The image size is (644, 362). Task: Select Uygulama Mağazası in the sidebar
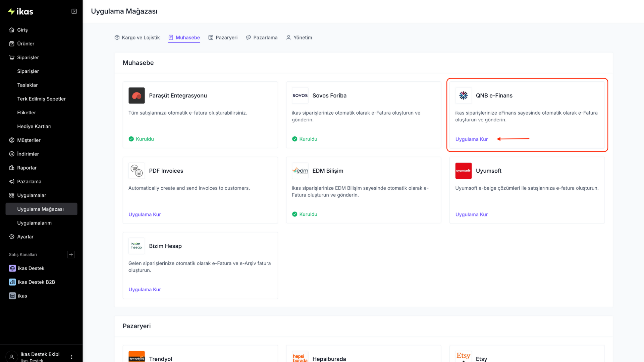tap(42, 209)
